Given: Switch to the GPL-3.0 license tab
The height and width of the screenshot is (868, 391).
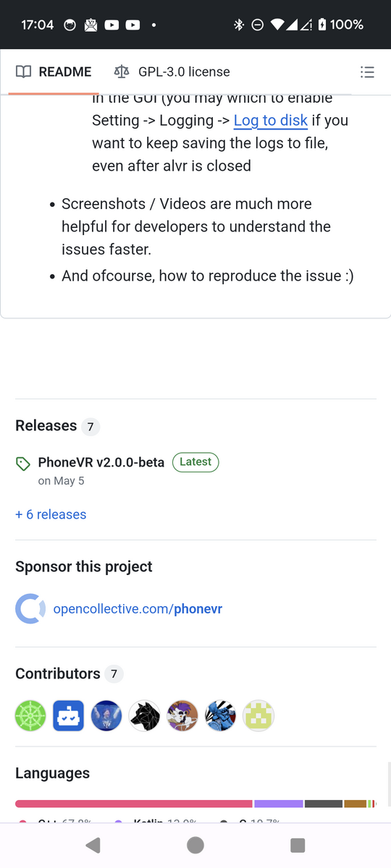Looking at the screenshot, I should point(172,72).
